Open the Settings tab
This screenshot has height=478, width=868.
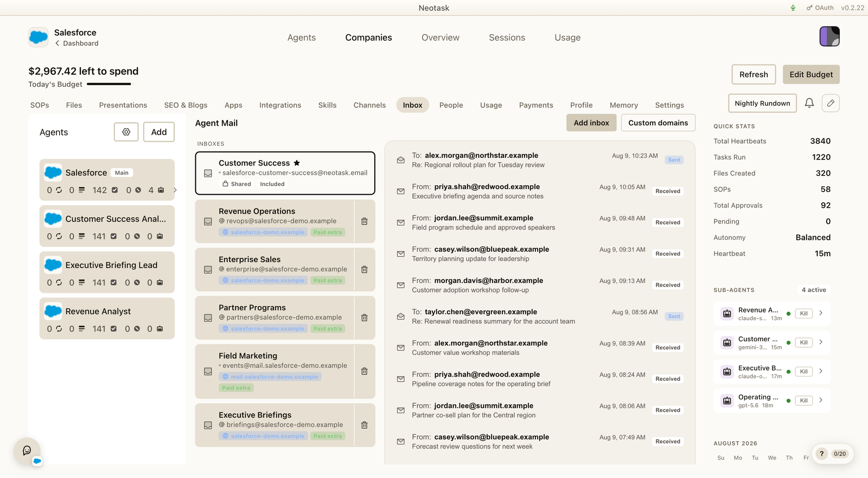(x=669, y=105)
